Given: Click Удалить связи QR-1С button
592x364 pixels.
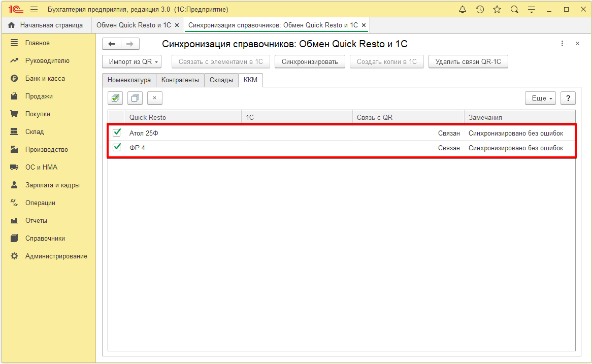Looking at the screenshot, I should coord(468,61).
